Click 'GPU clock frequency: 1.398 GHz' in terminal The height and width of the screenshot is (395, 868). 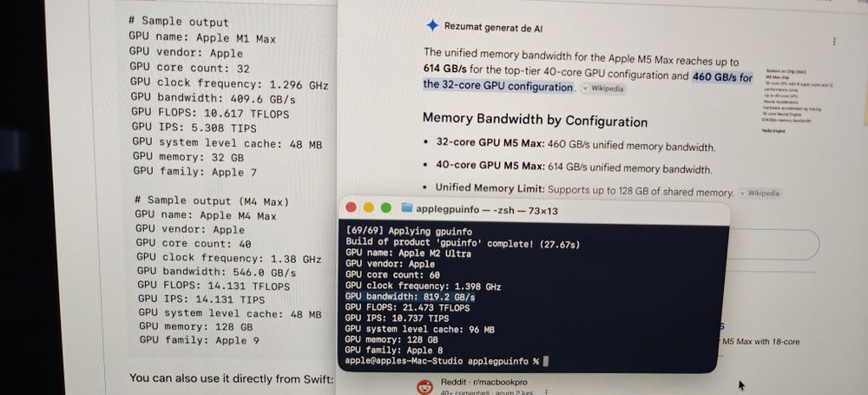(423, 286)
